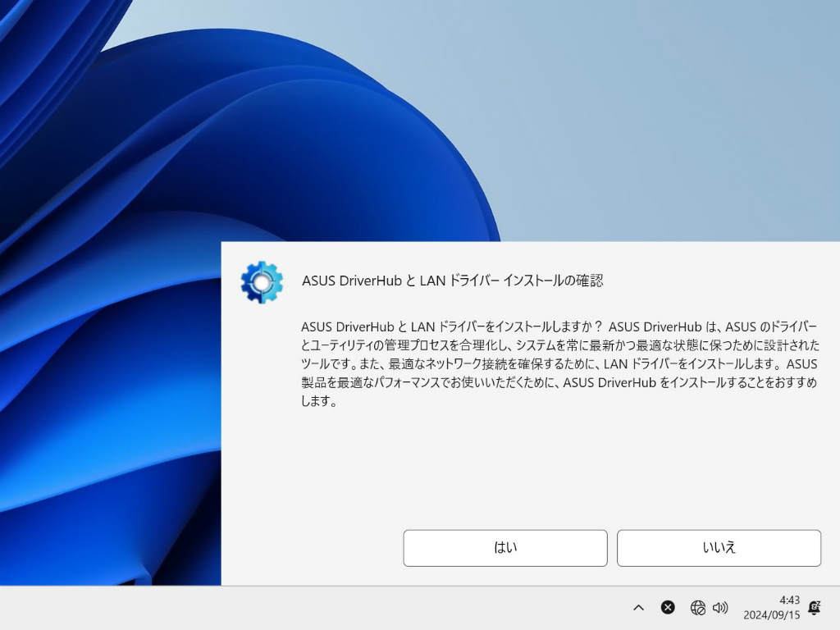Open network settings via globe icon
Viewport: 840px width, 630px height.
coord(697,608)
